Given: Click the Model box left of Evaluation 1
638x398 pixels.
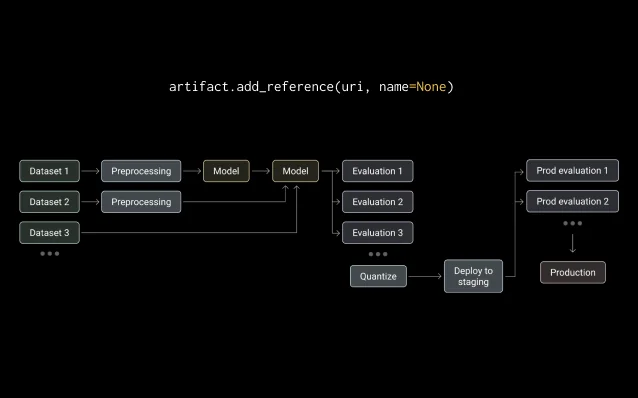Looking at the screenshot, I should pos(295,171).
